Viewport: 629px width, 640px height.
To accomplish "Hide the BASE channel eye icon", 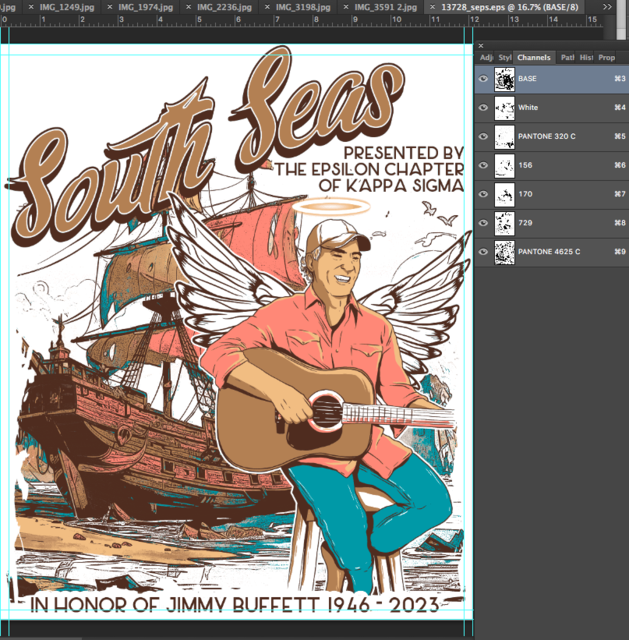I will coord(483,78).
